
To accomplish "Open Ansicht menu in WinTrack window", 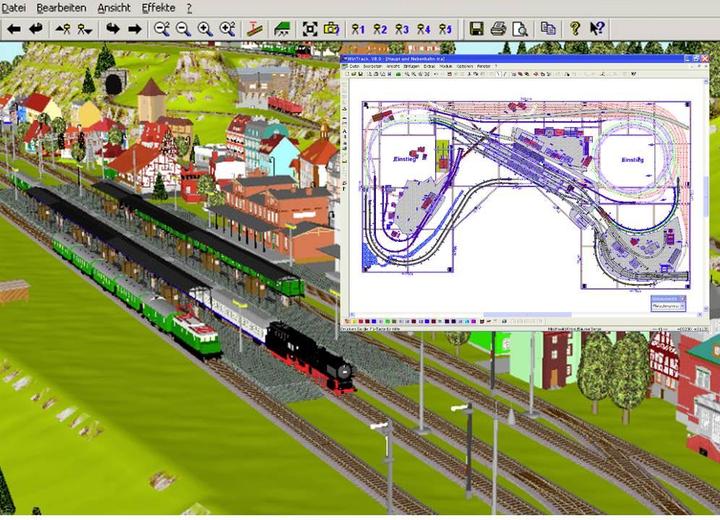I will (393, 66).
